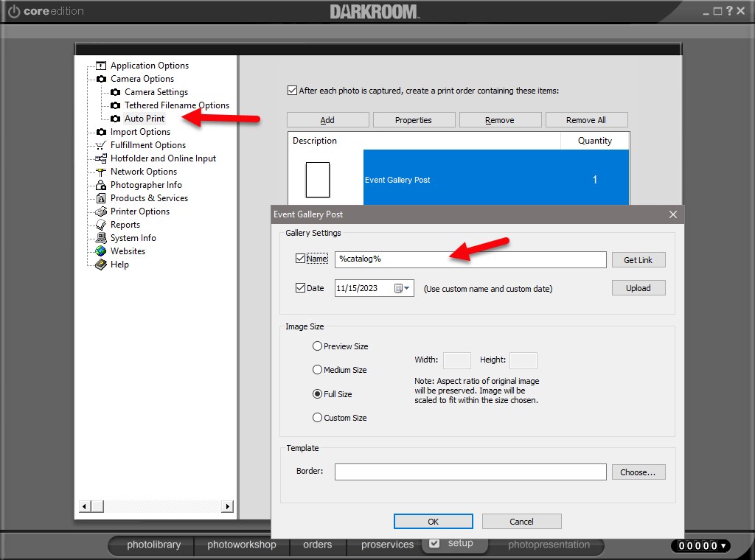
Task: Click the gallery Name text field
Action: click(x=470, y=259)
